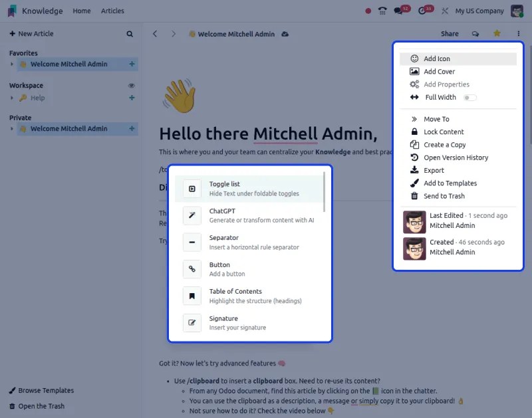The image size is (532, 418).
Task: Expand the Help article tree arrow
Action: (11, 98)
